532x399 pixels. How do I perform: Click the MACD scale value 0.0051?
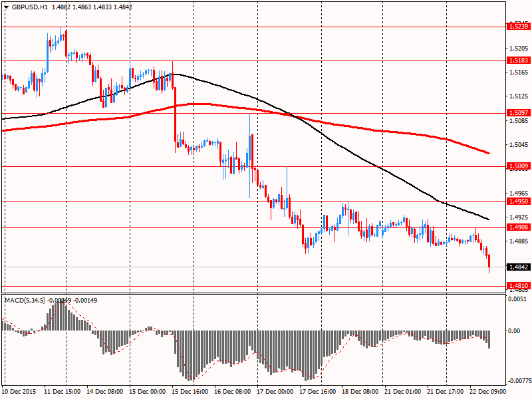(x=517, y=299)
